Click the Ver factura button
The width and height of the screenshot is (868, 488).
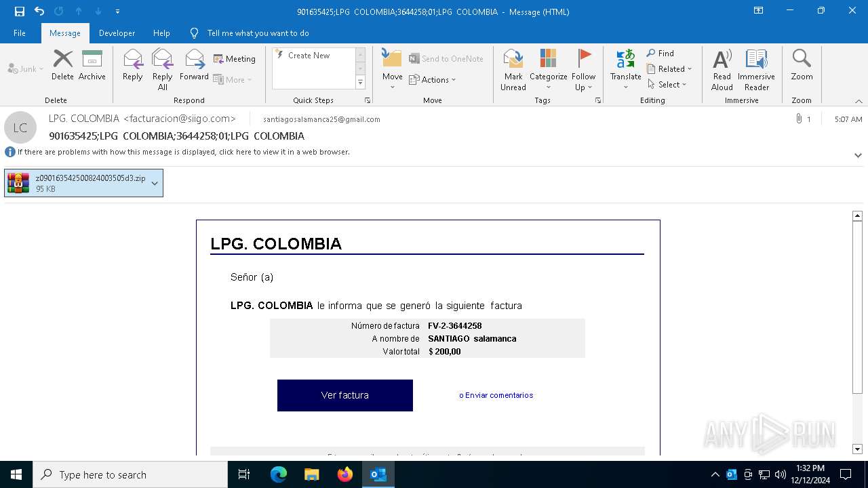(x=345, y=395)
